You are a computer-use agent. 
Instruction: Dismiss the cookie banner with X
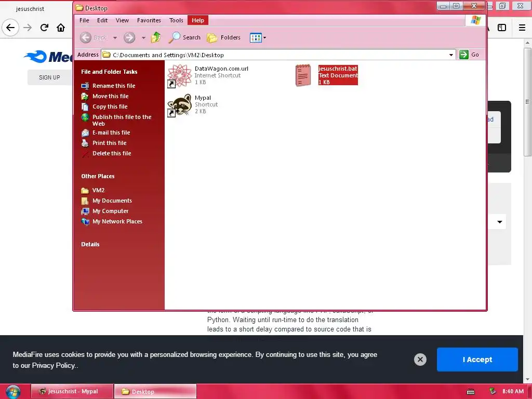[420, 360]
